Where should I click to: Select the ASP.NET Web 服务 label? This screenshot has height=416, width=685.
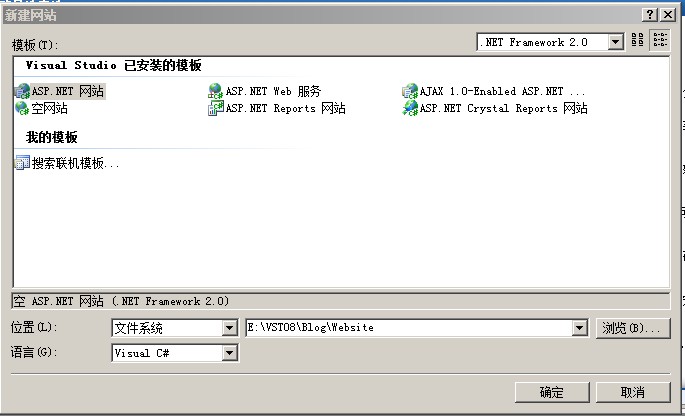[x=273, y=91]
